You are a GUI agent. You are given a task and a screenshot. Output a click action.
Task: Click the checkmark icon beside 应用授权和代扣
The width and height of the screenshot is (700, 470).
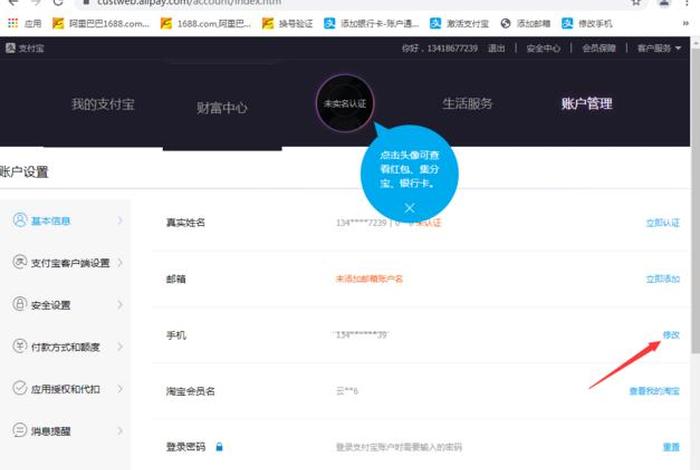(20, 387)
